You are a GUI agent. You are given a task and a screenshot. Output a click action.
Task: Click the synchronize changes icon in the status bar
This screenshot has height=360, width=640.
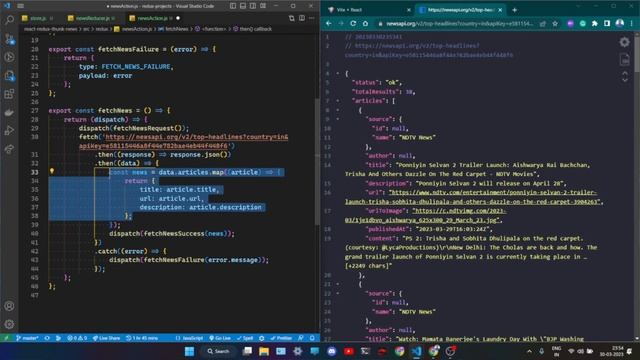[47, 338]
